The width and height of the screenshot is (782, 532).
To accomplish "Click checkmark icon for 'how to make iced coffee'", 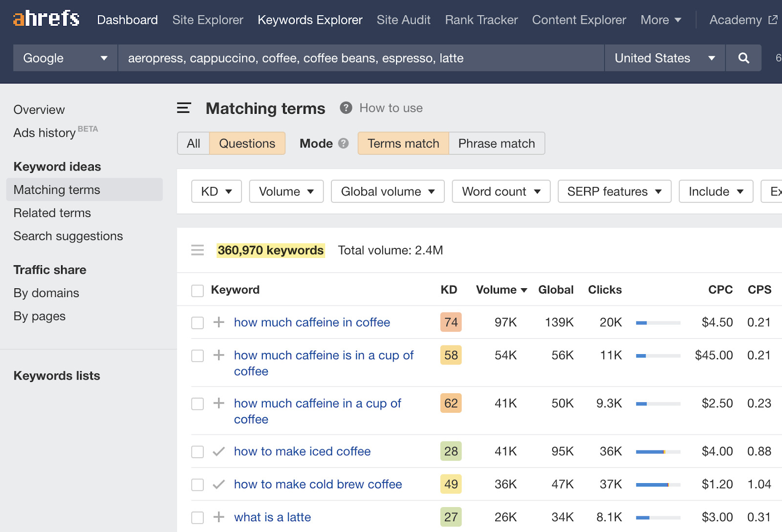I will click(219, 451).
